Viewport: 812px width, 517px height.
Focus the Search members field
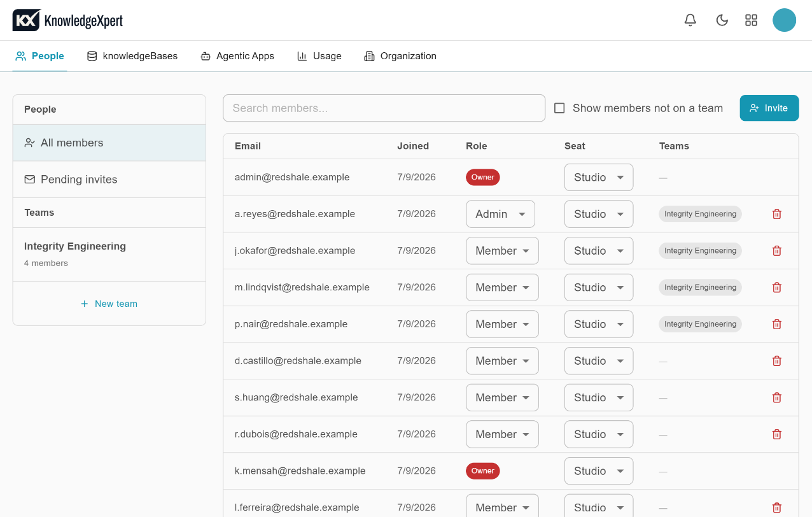[384, 108]
